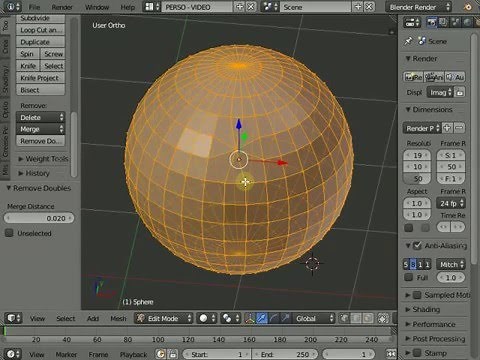The image size is (480, 360).
Task: Open Edit Mode dropdown
Action: (164, 318)
